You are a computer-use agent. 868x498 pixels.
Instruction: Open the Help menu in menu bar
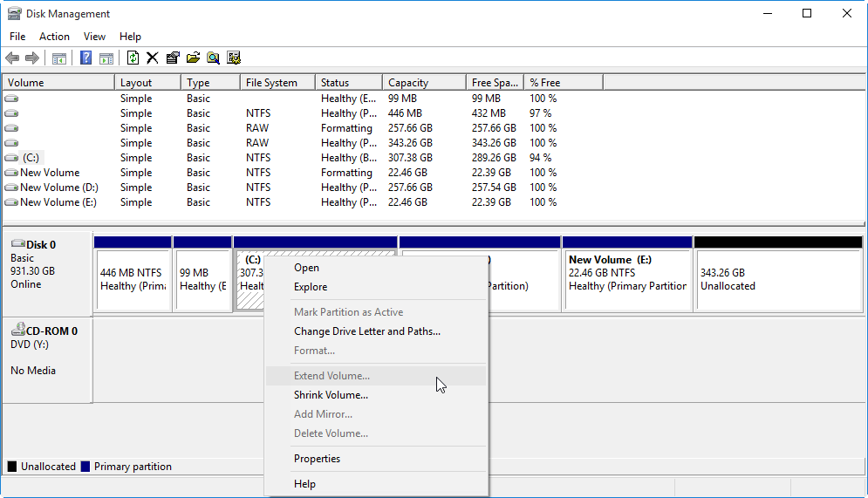(130, 37)
